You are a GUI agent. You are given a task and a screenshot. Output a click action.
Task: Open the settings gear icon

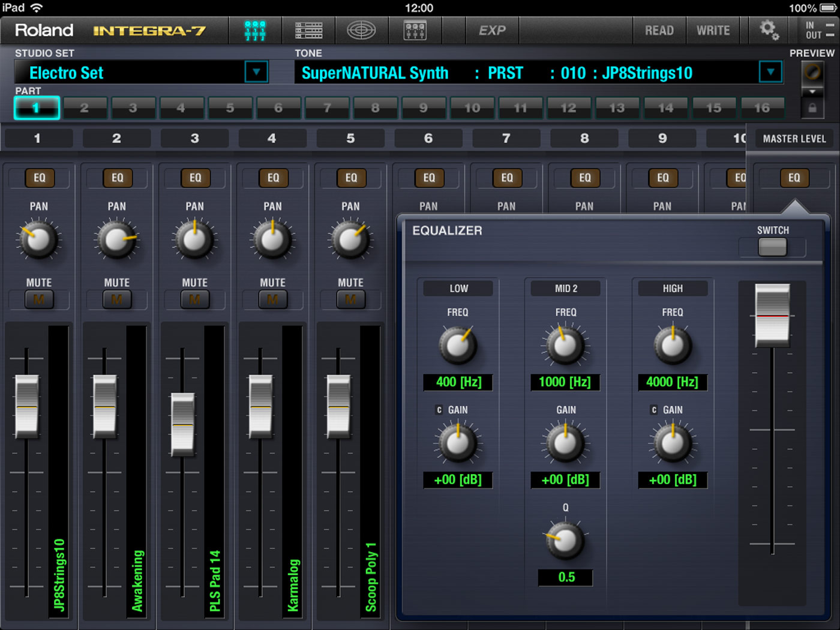(769, 30)
